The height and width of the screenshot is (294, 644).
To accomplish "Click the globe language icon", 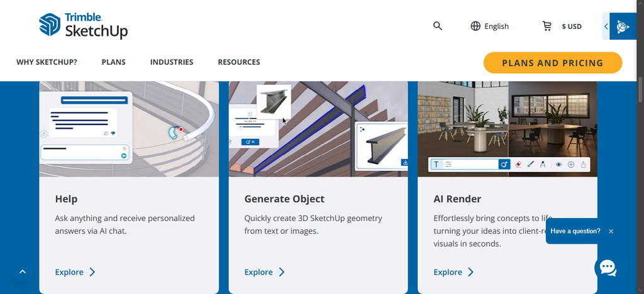I will tap(475, 26).
